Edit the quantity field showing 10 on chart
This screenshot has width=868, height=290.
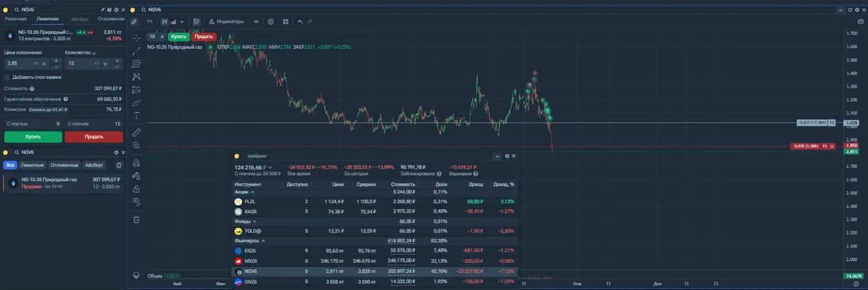coord(152,37)
